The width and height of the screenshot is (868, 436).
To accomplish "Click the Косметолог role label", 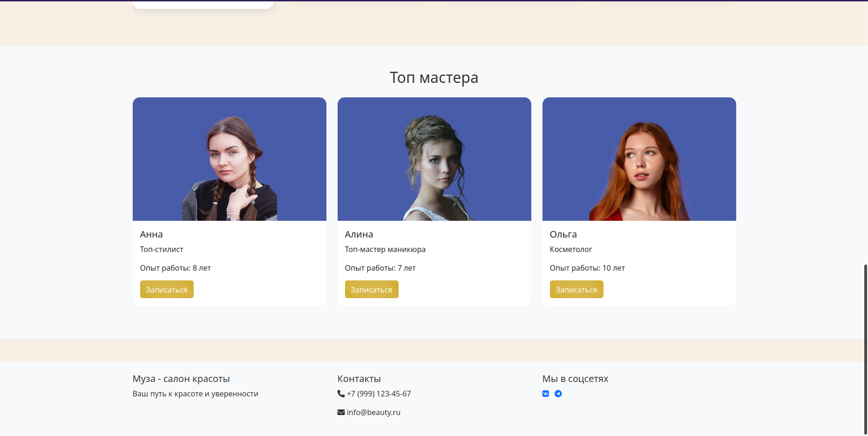I will 570,249.
